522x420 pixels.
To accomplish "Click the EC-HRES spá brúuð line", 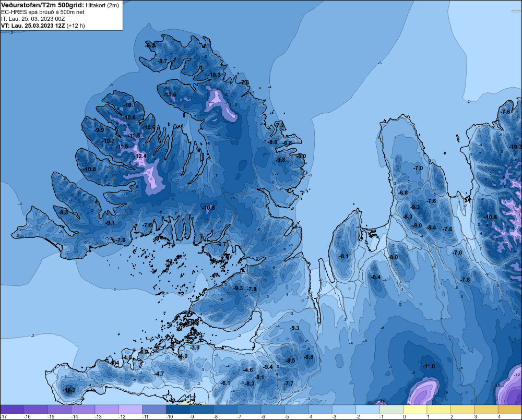I will 43,12.
